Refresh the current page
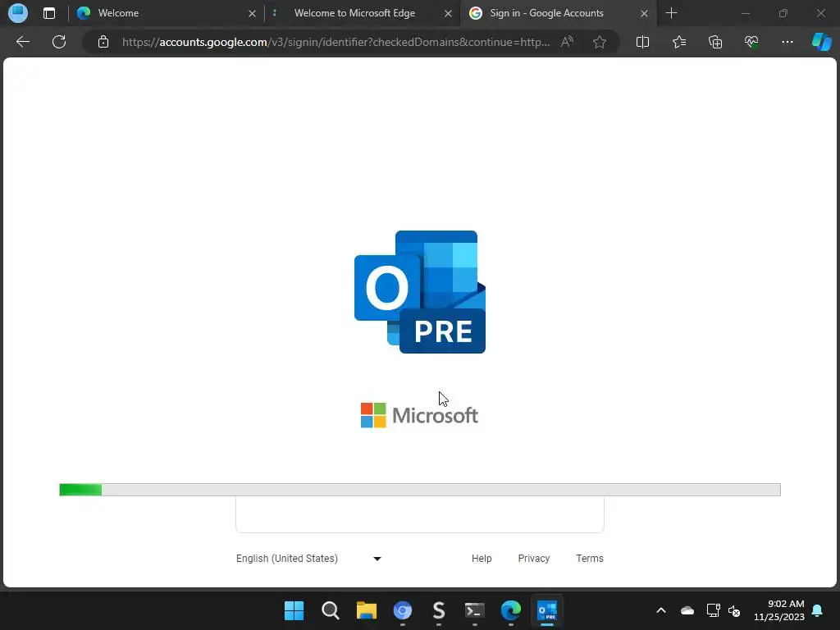This screenshot has width=840, height=630. tap(59, 42)
